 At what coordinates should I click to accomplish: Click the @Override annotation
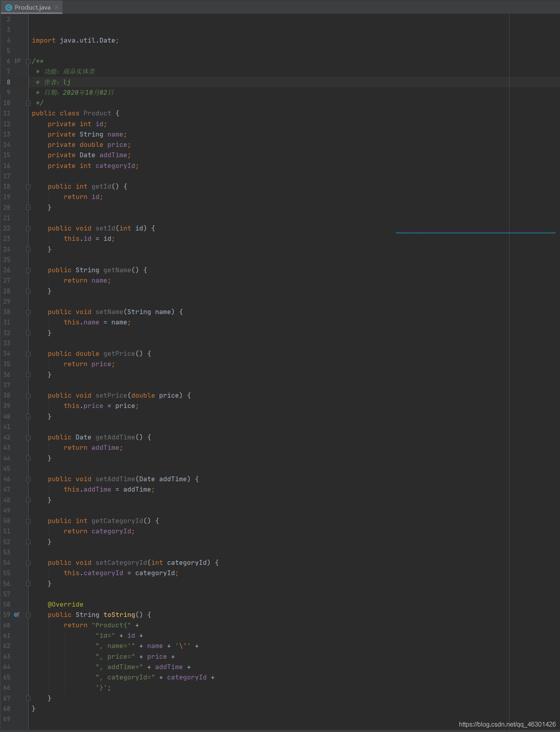coord(66,604)
